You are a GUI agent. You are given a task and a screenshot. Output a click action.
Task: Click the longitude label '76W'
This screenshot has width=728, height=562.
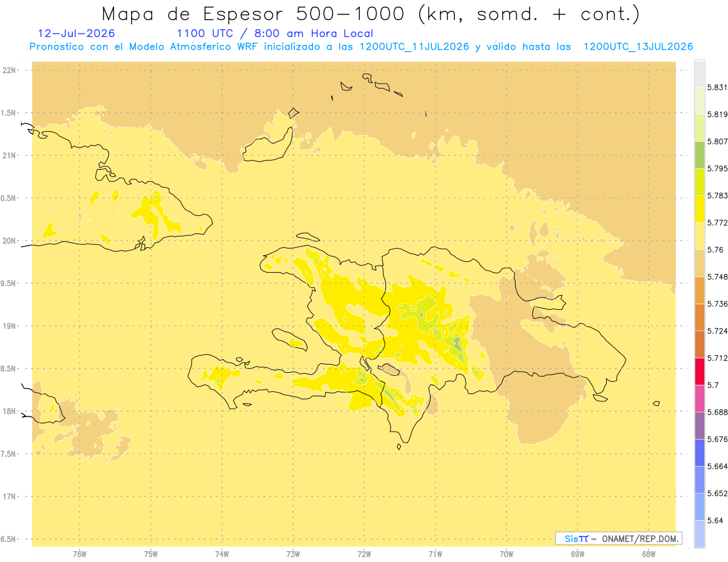[79, 555]
